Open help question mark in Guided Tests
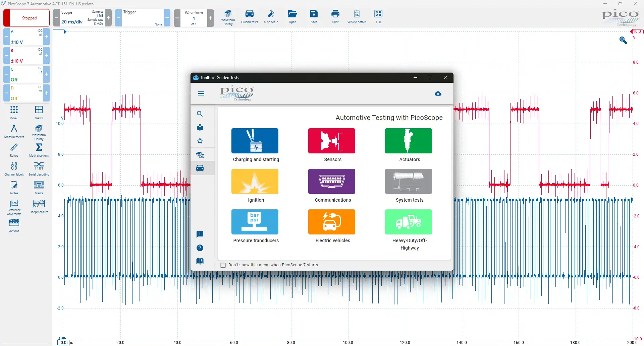This screenshot has height=346, width=644. (200, 248)
